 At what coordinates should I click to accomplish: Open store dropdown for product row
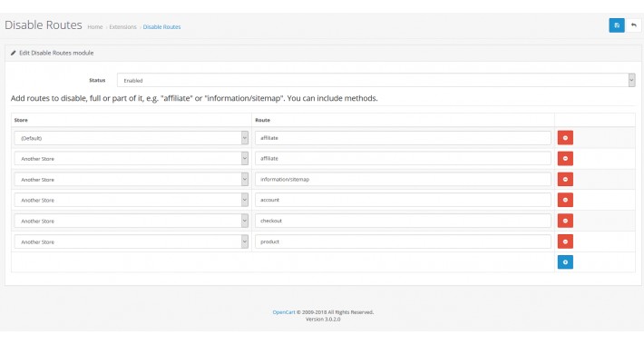click(131, 241)
